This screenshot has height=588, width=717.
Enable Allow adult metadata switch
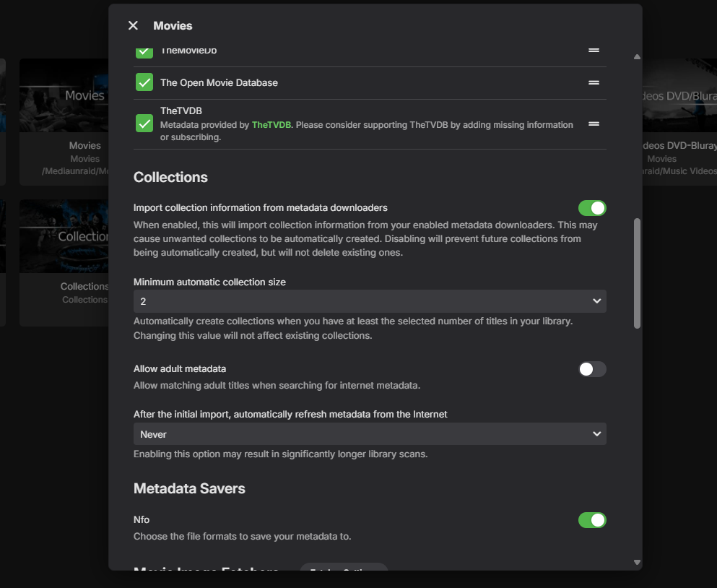pos(592,369)
